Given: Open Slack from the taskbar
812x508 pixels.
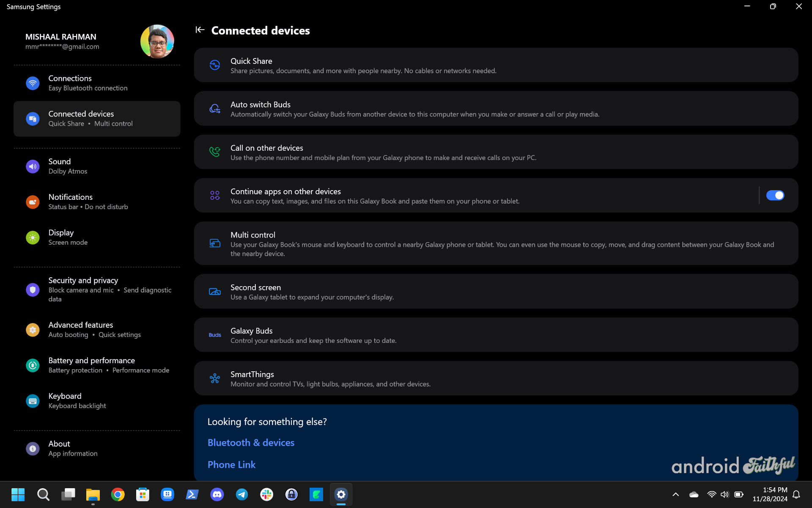Looking at the screenshot, I should point(267,494).
